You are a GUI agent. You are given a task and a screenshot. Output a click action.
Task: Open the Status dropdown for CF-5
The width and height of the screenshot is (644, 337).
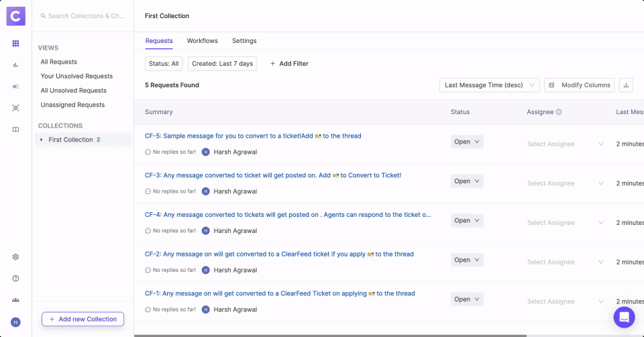coord(467,142)
